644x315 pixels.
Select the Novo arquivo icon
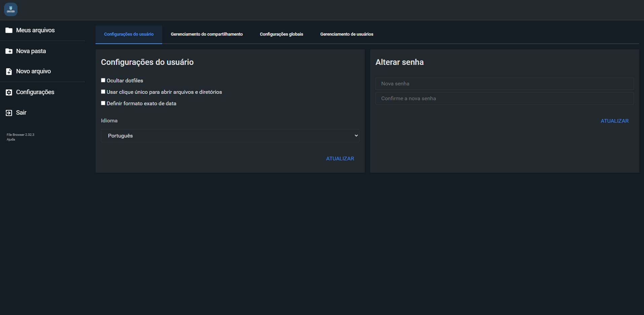(x=9, y=71)
